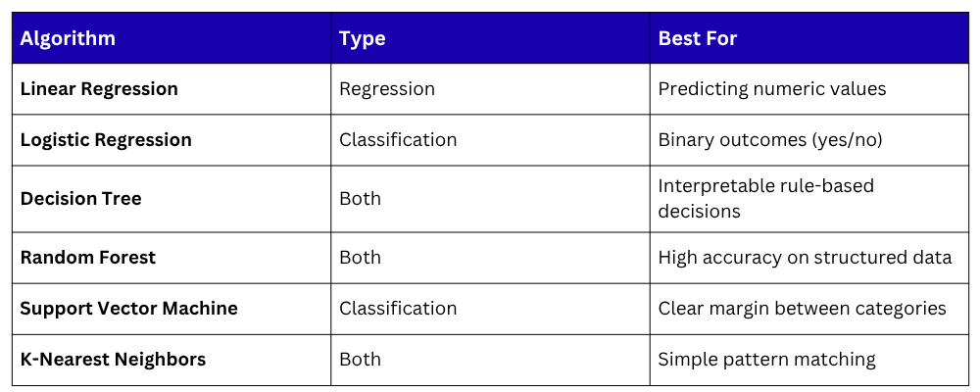This screenshot has width=980, height=392.
Task: Click the Algorithm column header
Action: click(69, 39)
